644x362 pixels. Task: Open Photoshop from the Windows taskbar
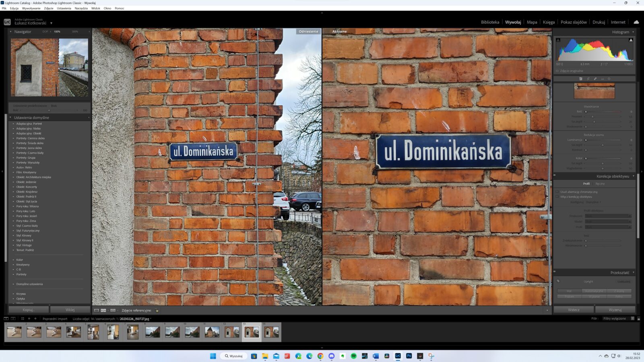click(409, 356)
